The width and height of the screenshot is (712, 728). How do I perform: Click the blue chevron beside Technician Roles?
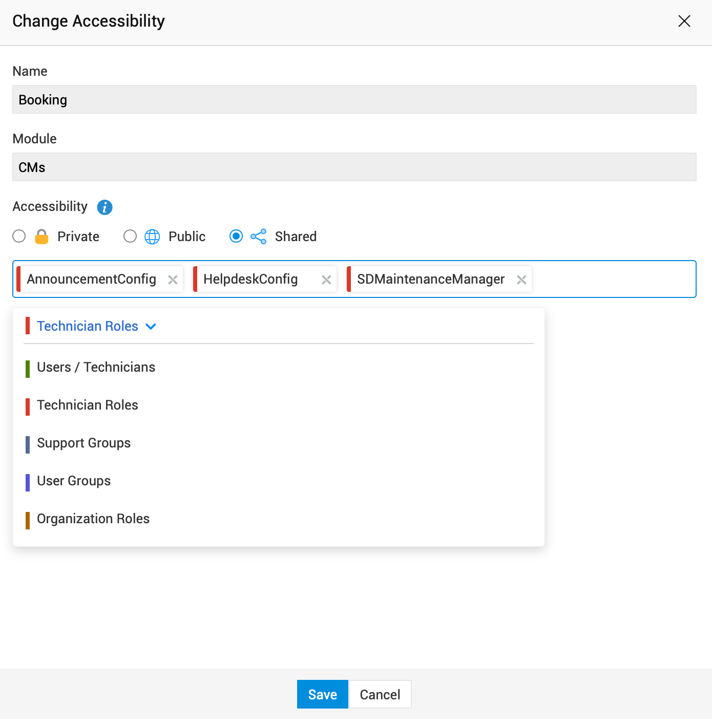click(x=151, y=327)
